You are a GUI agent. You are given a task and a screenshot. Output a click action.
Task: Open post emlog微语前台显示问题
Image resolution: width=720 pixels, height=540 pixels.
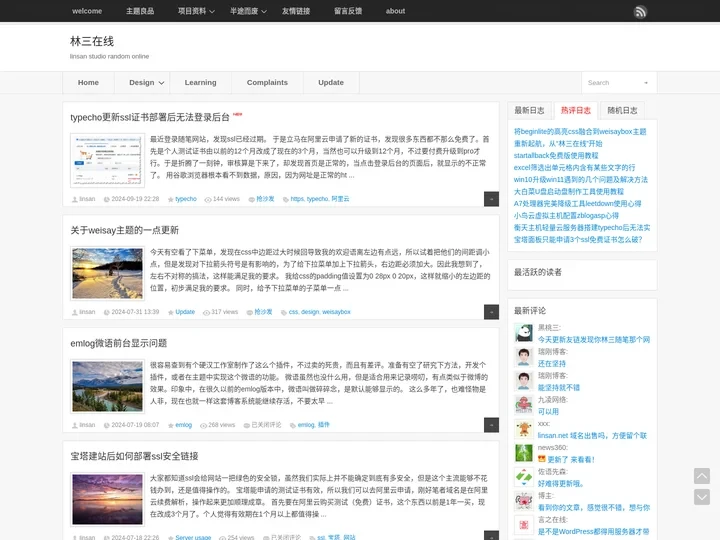[118, 343]
